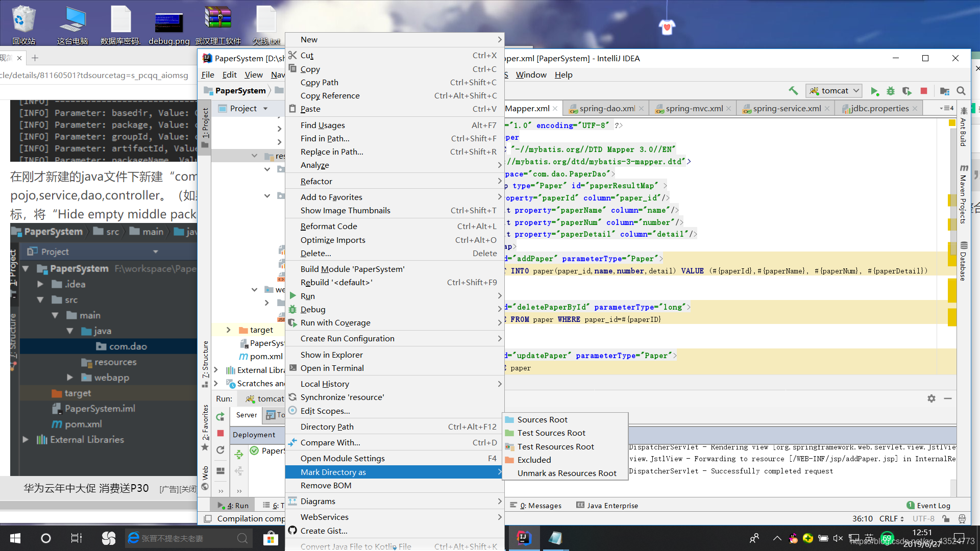Click Windows Start button
The image size is (980, 551).
pyautogui.click(x=15, y=538)
